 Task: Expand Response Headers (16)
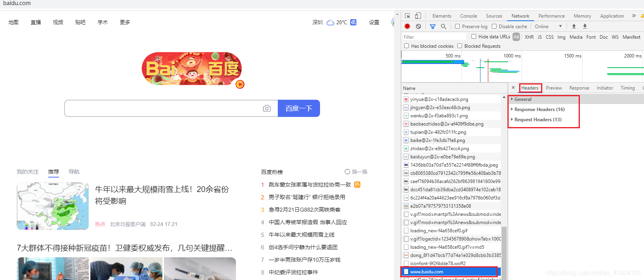pyautogui.click(x=538, y=109)
